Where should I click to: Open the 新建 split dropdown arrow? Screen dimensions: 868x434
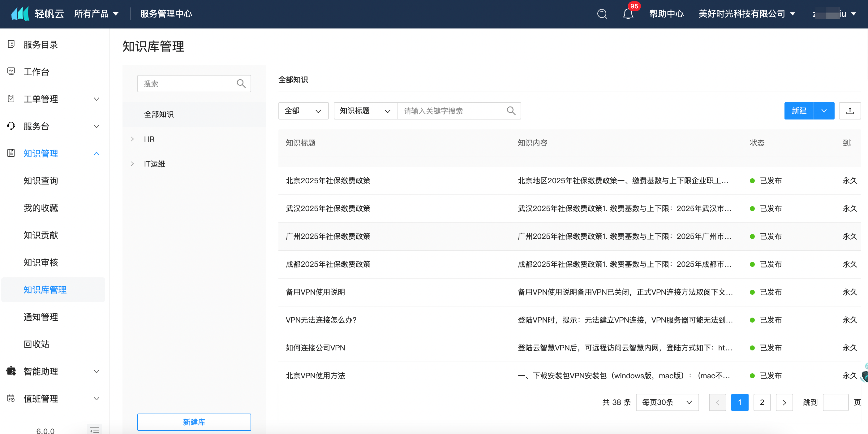pos(824,111)
